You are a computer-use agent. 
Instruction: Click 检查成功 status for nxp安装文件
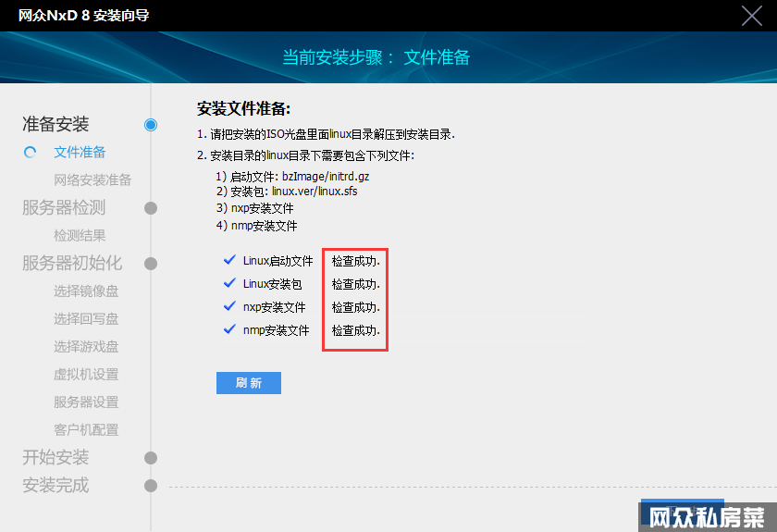pos(356,307)
